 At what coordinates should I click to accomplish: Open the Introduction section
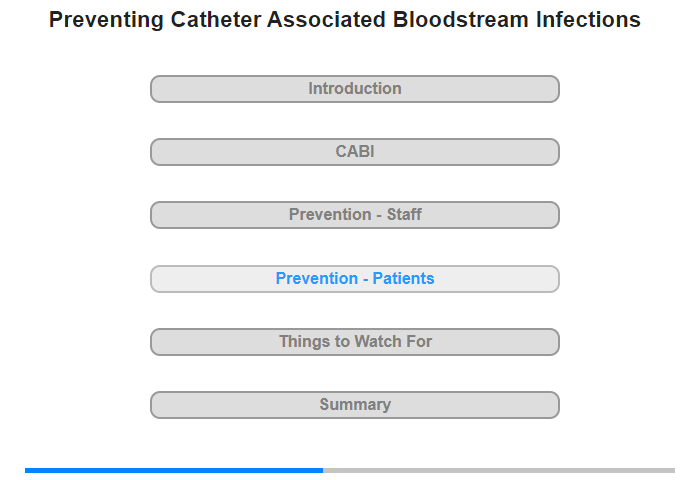tap(354, 89)
